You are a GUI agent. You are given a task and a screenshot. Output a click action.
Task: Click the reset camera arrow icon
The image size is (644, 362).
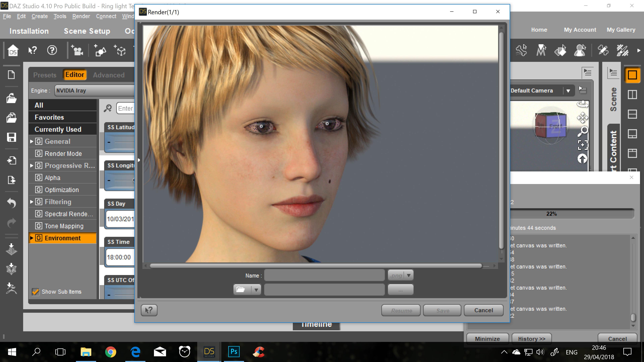tap(582, 158)
